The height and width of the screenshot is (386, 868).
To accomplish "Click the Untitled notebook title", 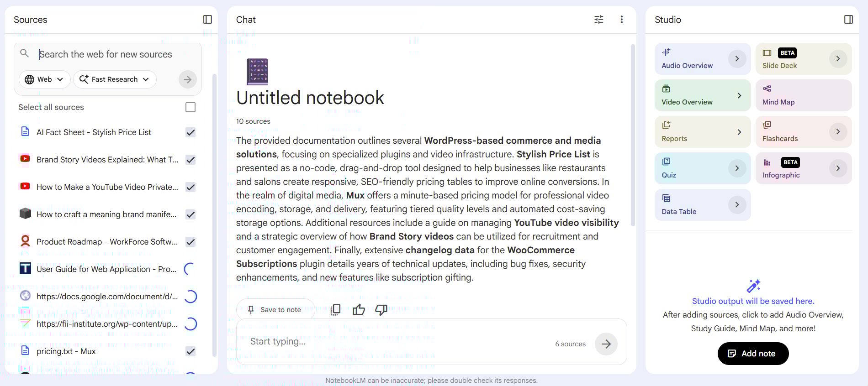I will click(310, 98).
